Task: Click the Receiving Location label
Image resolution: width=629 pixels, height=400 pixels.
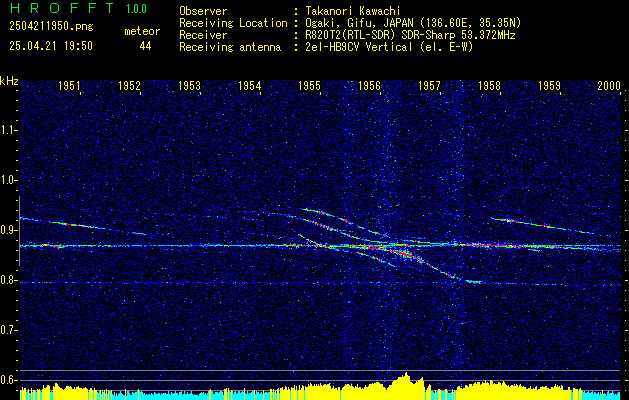Action: [233, 23]
